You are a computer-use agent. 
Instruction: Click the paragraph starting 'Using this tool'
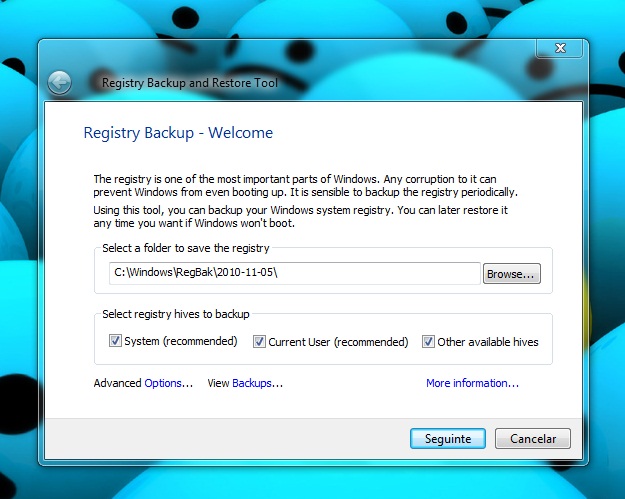[301, 216]
